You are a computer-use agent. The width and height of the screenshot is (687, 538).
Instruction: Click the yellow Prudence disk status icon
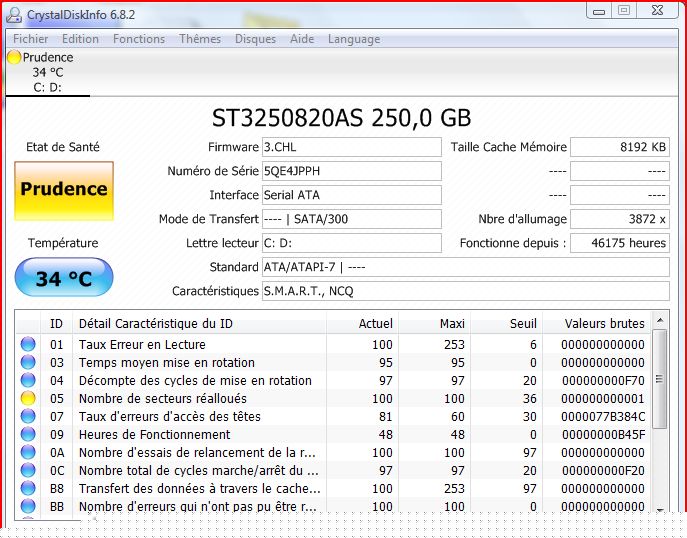coord(14,57)
